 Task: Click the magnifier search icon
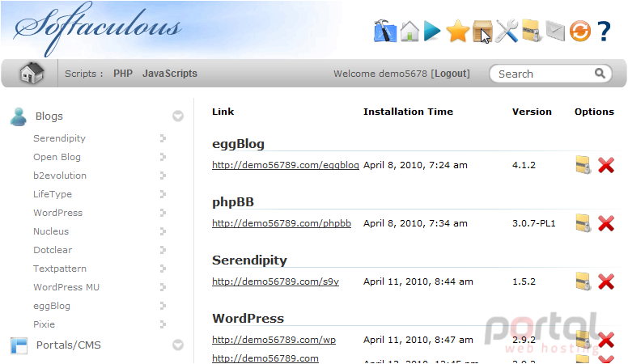click(x=600, y=74)
